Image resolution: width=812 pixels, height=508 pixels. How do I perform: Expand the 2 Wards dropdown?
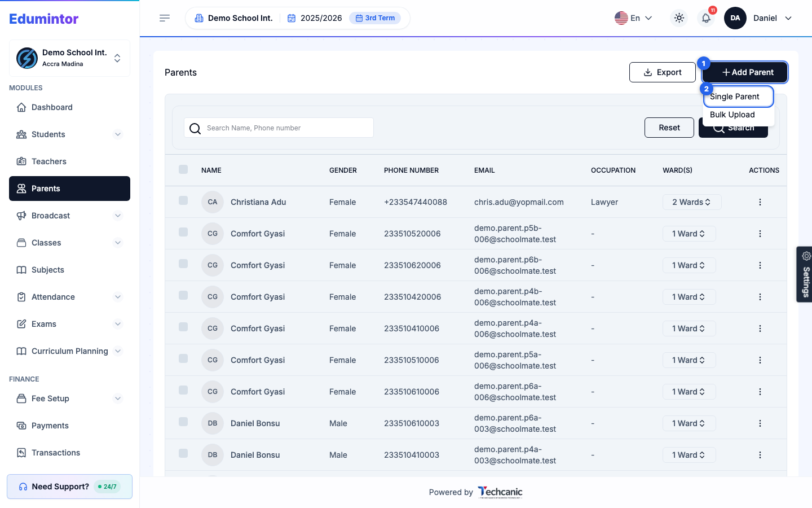pos(692,202)
